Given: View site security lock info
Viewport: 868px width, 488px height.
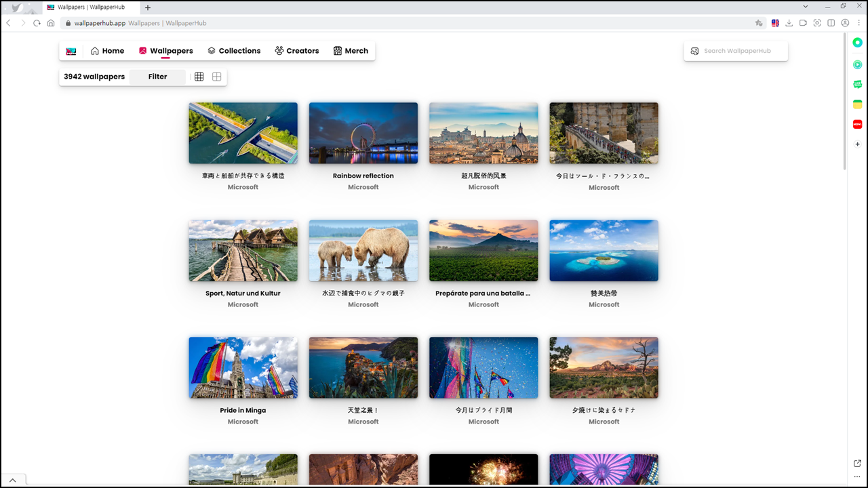Looking at the screenshot, I should click(x=68, y=23).
